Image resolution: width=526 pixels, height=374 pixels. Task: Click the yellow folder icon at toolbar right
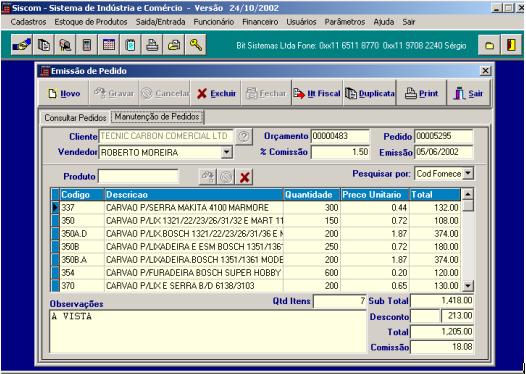(x=489, y=45)
